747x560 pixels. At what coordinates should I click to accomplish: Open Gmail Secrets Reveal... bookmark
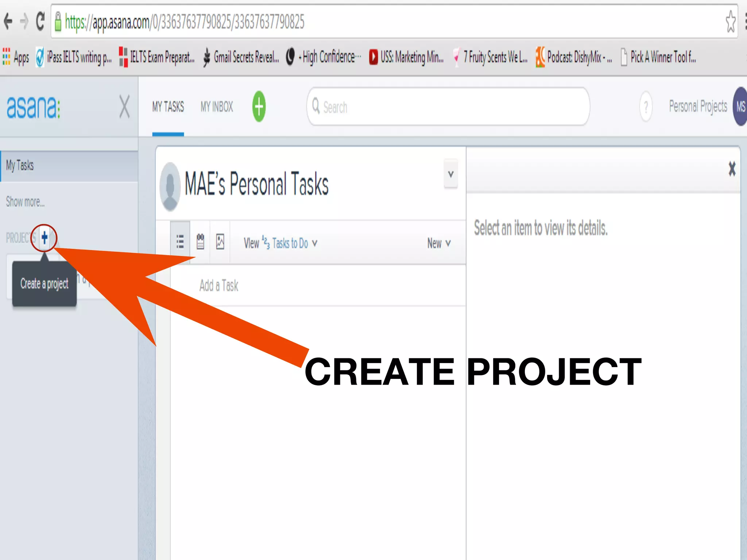241,57
